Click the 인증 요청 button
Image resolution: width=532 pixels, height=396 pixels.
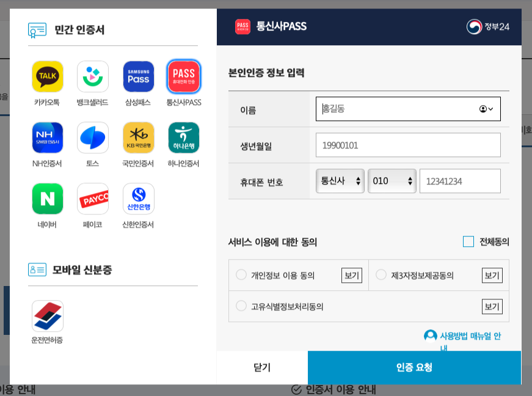coord(414,367)
